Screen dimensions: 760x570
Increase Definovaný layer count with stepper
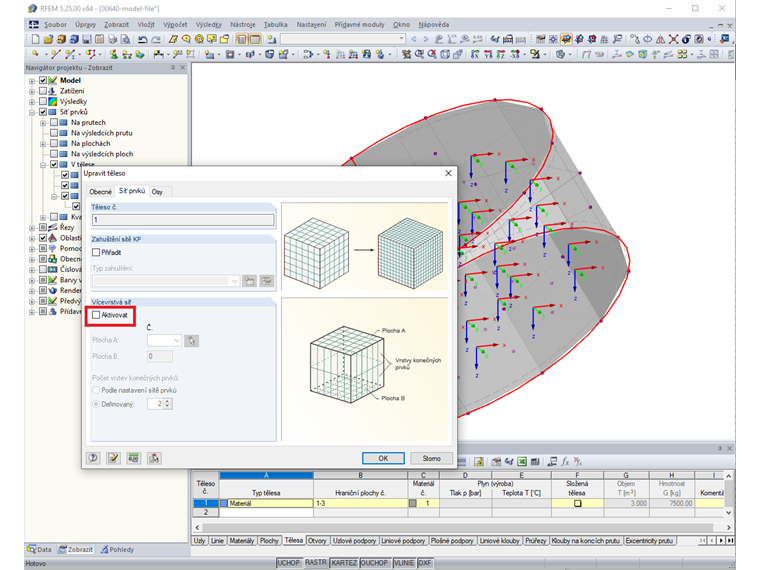[167, 401]
